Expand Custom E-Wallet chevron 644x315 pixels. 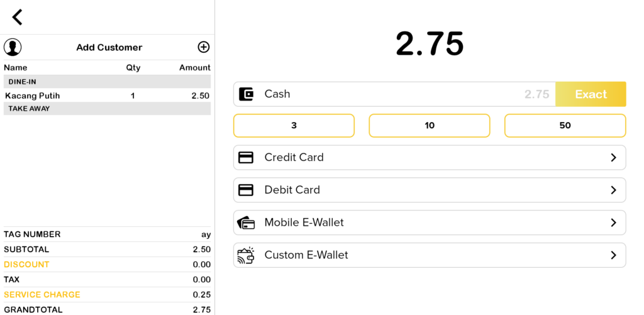tap(613, 255)
